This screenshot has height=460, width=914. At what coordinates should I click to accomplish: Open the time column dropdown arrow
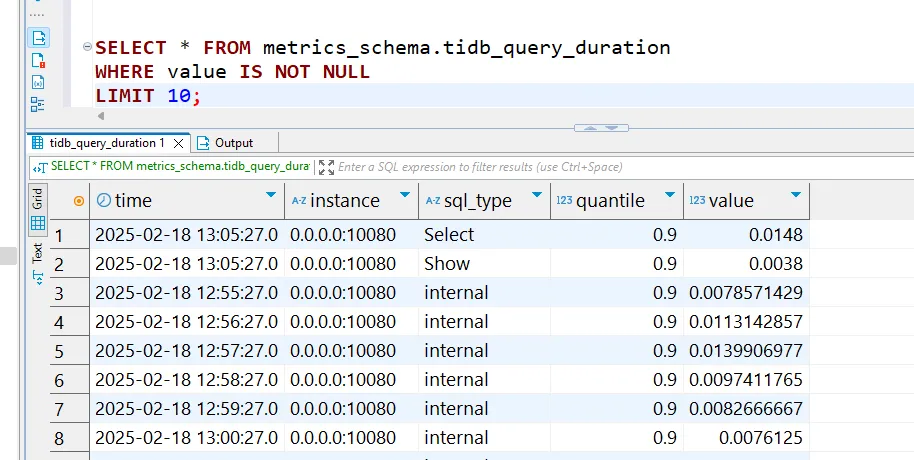coord(270,195)
